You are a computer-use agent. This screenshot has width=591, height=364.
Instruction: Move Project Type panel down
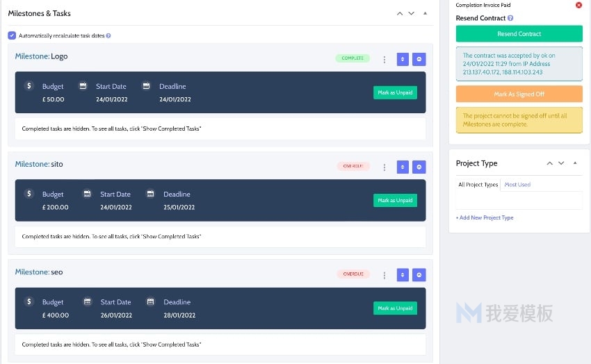561,163
